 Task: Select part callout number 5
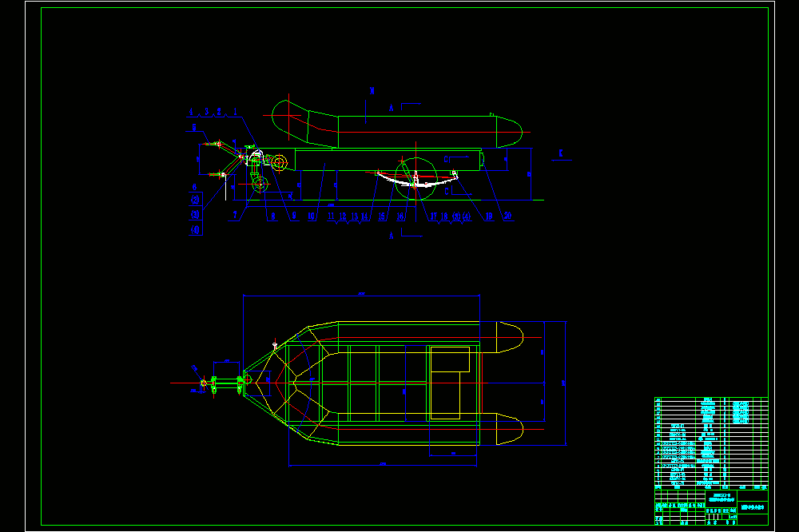(194, 127)
